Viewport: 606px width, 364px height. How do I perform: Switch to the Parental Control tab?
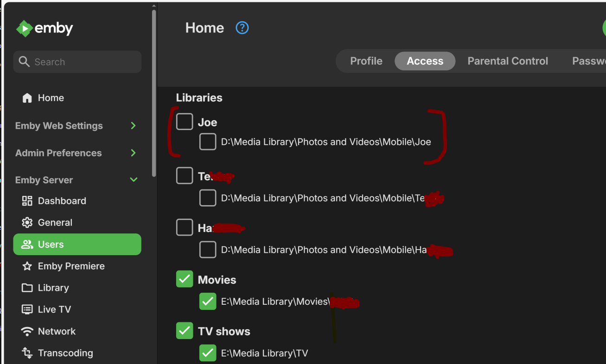pyautogui.click(x=507, y=61)
